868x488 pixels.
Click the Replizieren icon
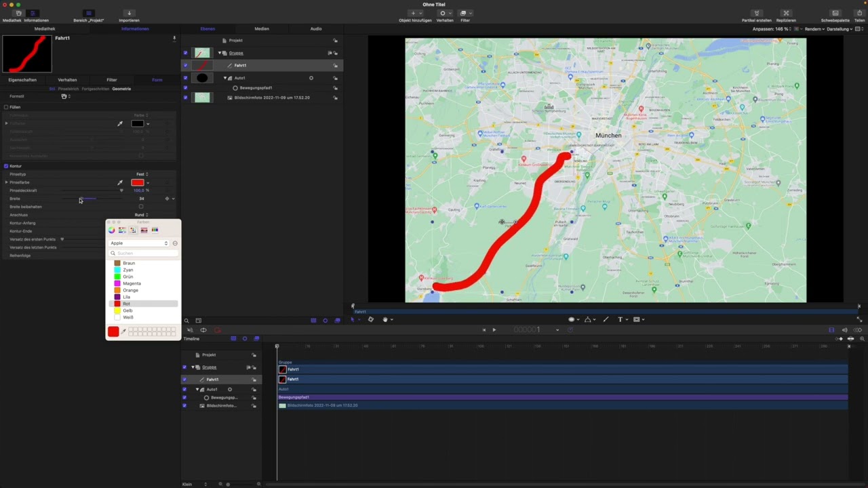tap(786, 13)
